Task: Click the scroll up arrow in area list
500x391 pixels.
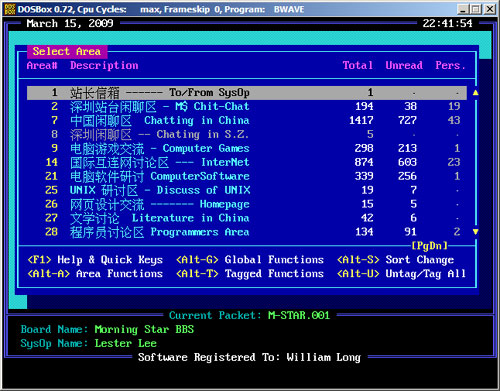Action: [x=476, y=93]
